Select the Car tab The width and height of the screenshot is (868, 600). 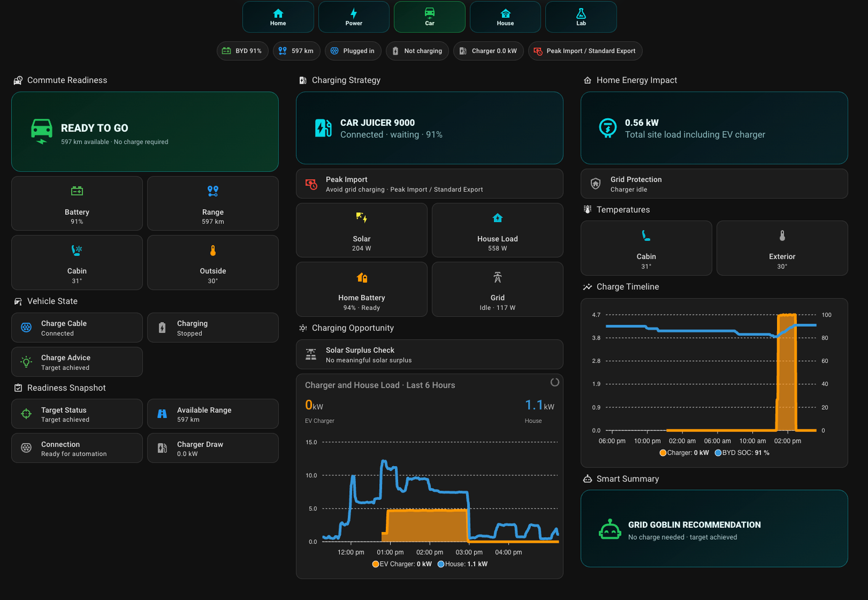[x=430, y=17]
